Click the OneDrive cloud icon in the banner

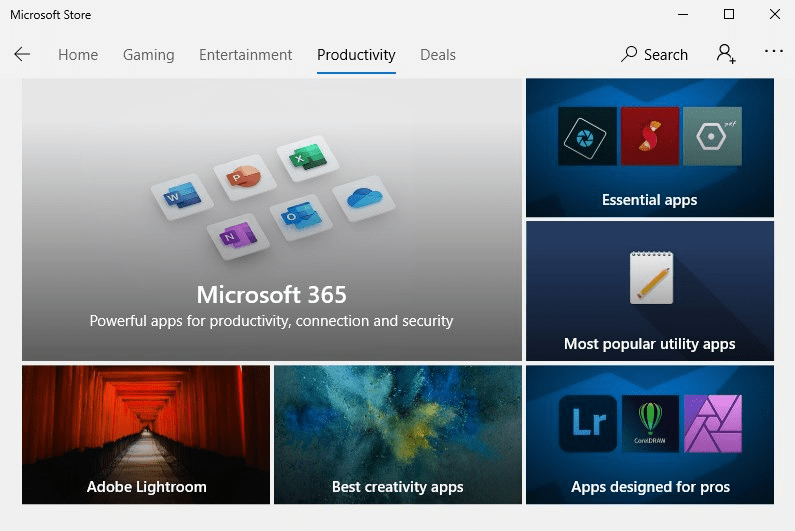click(364, 198)
